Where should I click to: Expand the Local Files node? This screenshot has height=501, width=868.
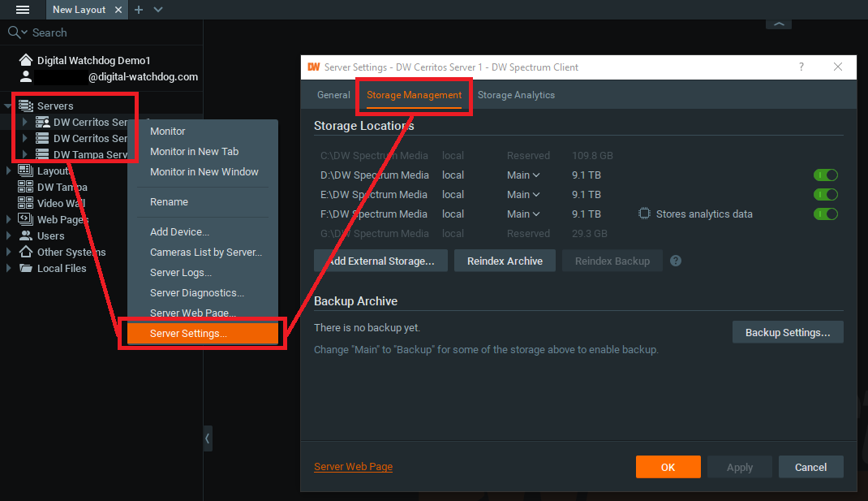[8, 268]
